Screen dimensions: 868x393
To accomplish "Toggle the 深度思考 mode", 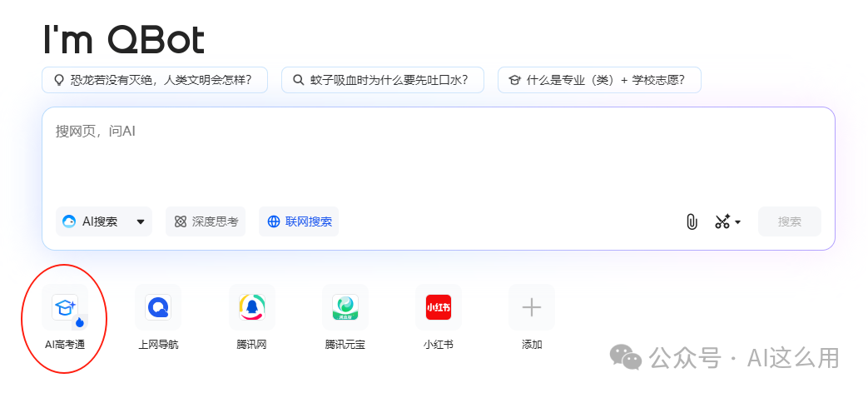I will (x=206, y=221).
